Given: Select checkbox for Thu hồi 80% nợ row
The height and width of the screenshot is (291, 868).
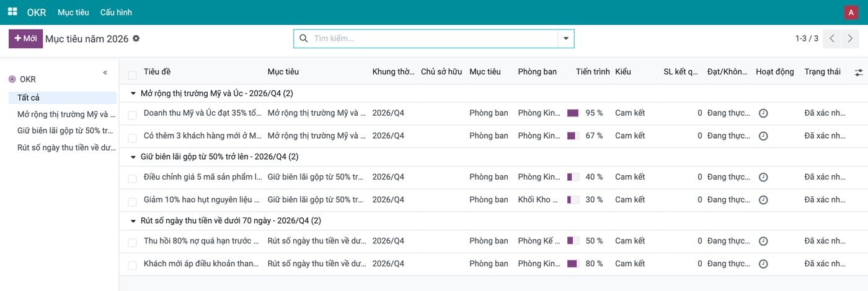Looking at the screenshot, I should 132,243.
